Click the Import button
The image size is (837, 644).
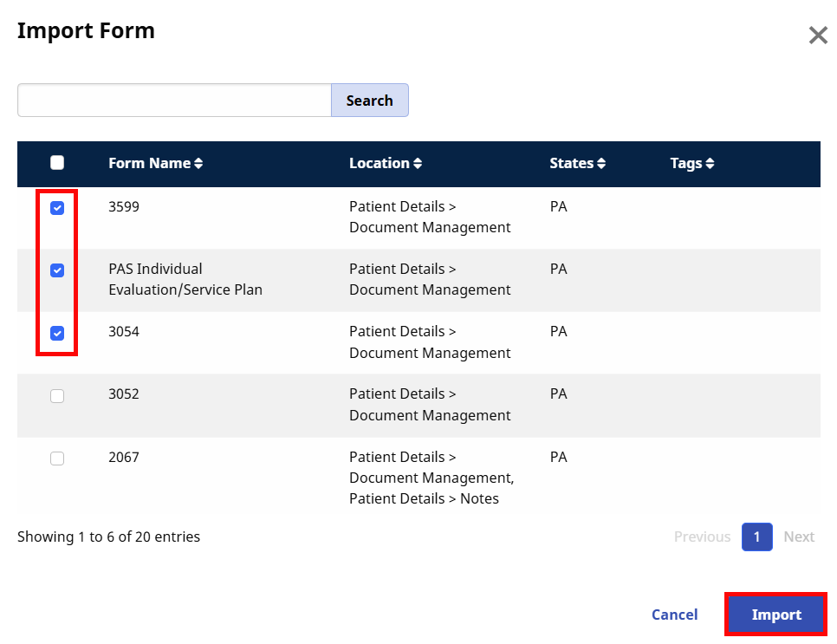click(775, 614)
